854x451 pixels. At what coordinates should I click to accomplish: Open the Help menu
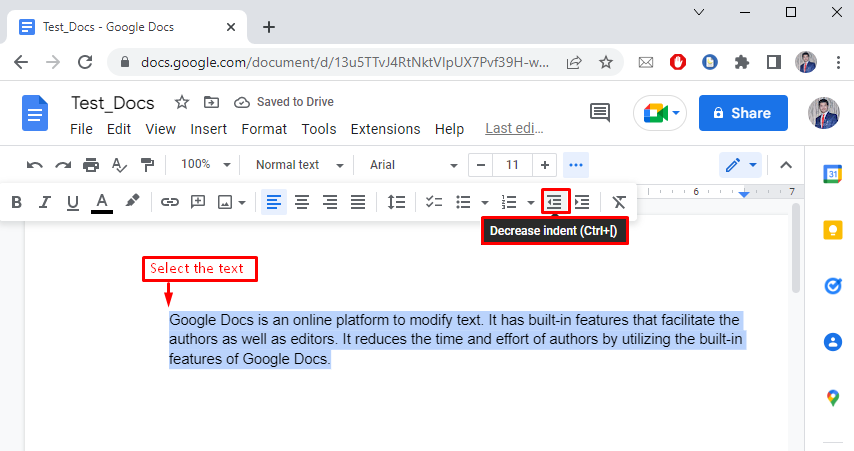pyautogui.click(x=449, y=129)
